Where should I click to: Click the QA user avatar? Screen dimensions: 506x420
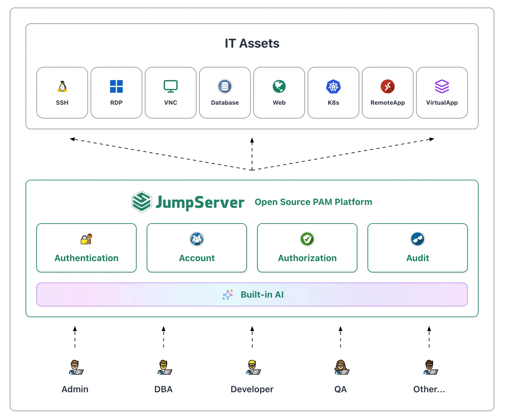[x=342, y=367]
